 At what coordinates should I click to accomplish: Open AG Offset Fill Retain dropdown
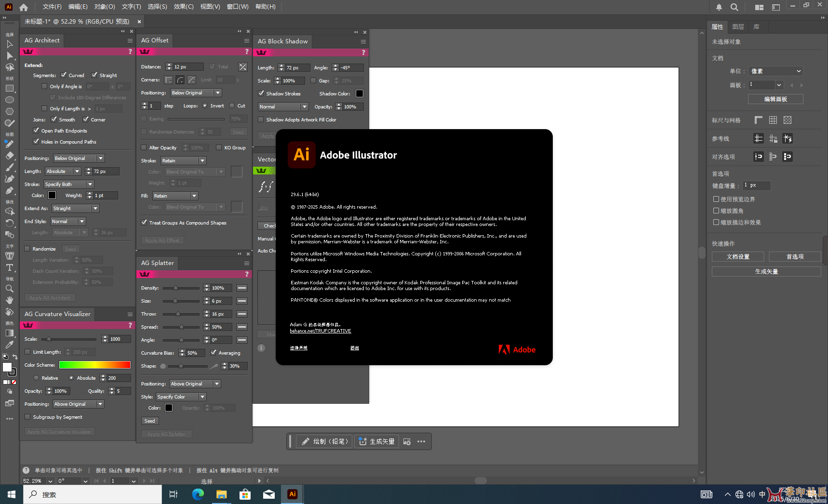[x=175, y=196]
